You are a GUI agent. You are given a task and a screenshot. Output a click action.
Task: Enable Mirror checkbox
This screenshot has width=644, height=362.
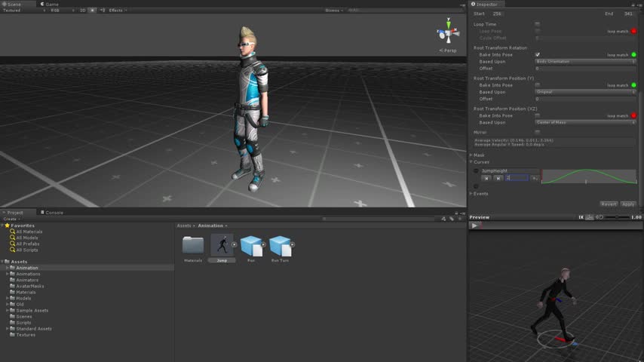tap(537, 132)
